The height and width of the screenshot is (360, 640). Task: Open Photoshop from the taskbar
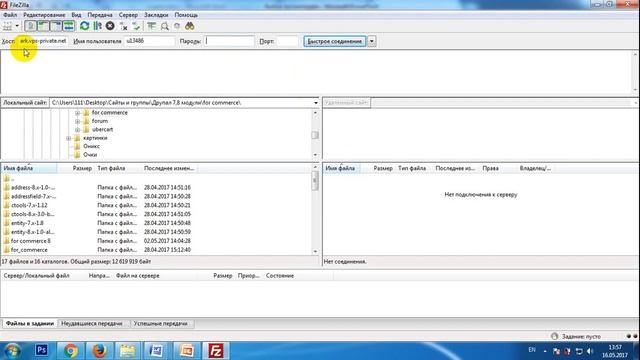coord(41,351)
